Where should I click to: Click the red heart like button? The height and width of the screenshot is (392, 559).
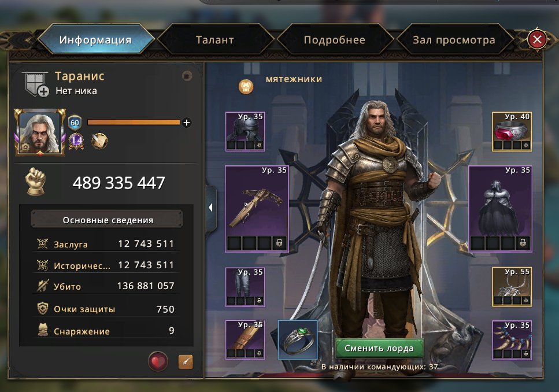tap(158, 361)
